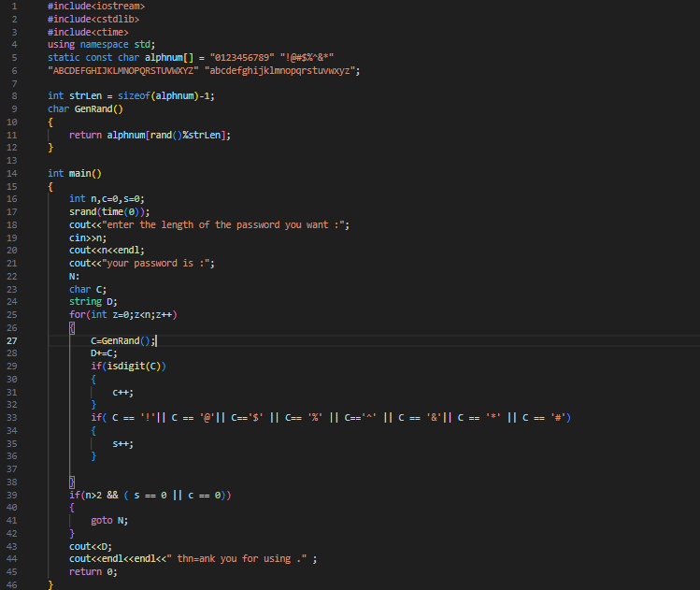Click 'int n,c=0,s=0;' declaration
The width and height of the screenshot is (700, 590).
point(107,199)
